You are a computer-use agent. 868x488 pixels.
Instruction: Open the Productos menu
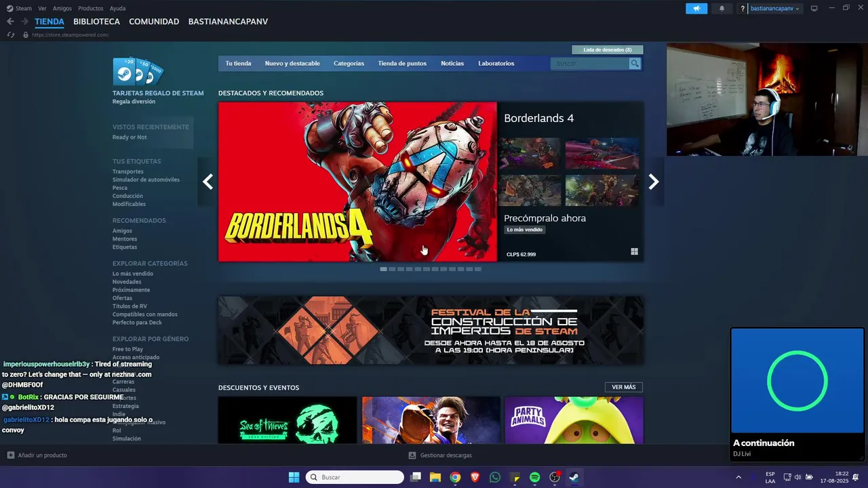coord(91,8)
